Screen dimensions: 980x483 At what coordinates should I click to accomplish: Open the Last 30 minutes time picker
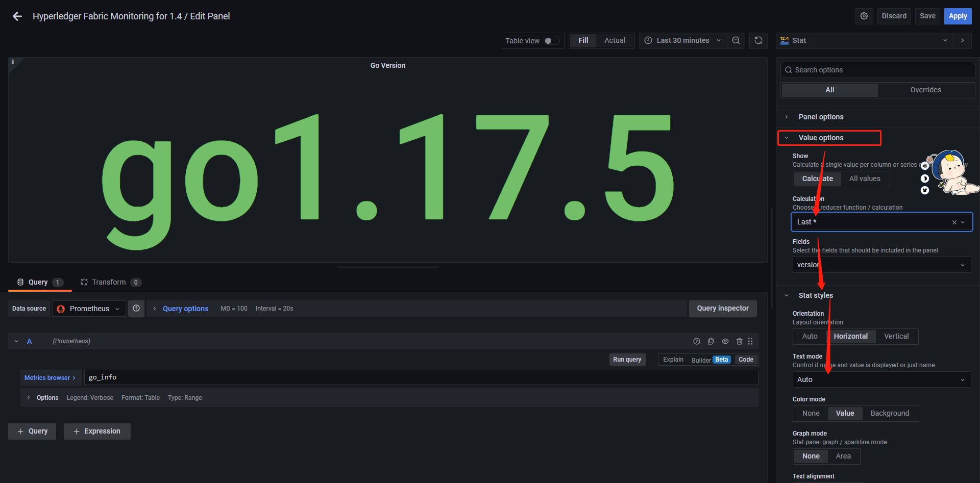[683, 41]
